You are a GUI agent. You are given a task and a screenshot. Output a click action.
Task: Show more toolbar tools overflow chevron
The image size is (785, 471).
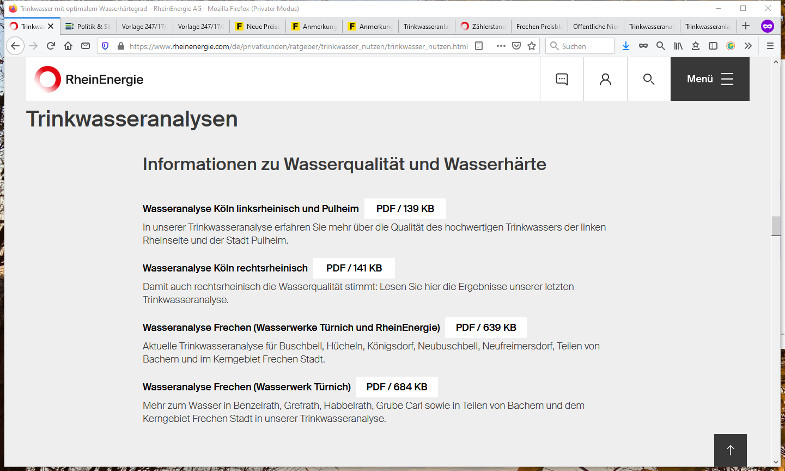coord(748,46)
